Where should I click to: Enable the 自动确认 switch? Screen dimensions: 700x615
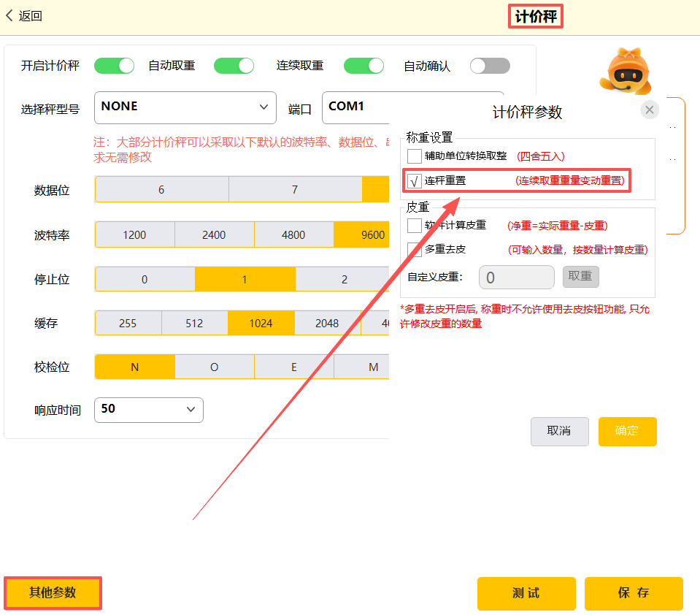[x=489, y=66]
